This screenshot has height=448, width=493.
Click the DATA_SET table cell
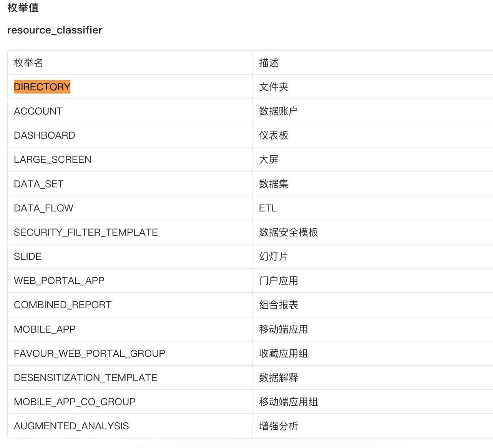39,184
